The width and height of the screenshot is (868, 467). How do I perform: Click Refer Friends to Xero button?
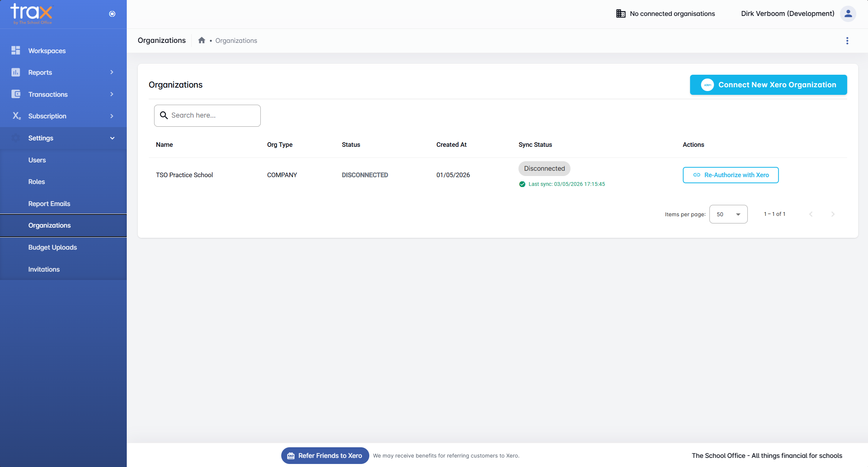click(325, 456)
